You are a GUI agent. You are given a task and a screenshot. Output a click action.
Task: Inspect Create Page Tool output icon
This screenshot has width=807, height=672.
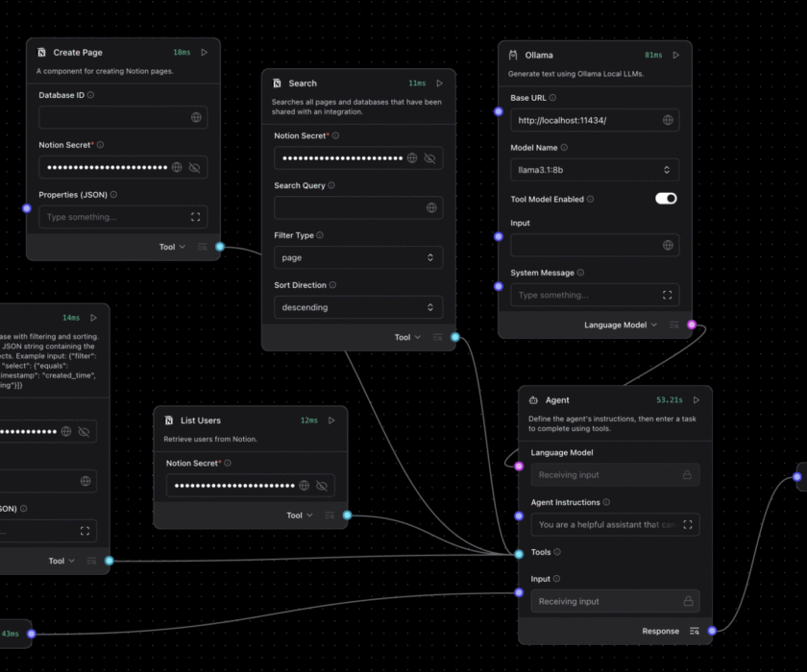(x=203, y=248)
